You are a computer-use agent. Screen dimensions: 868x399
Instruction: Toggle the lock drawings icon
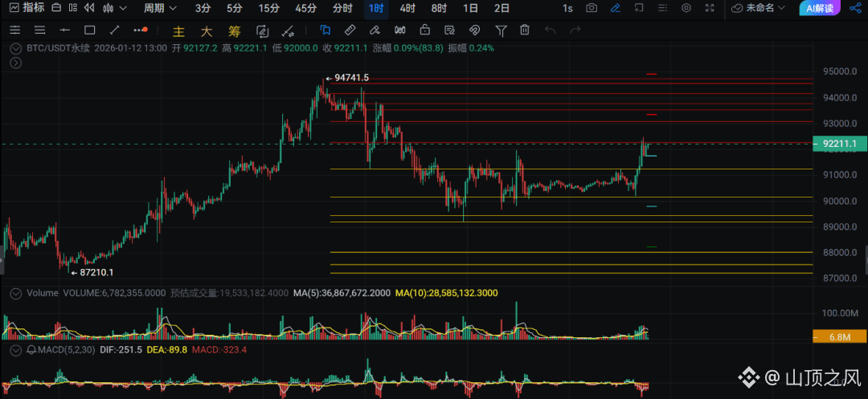[424, 30]
